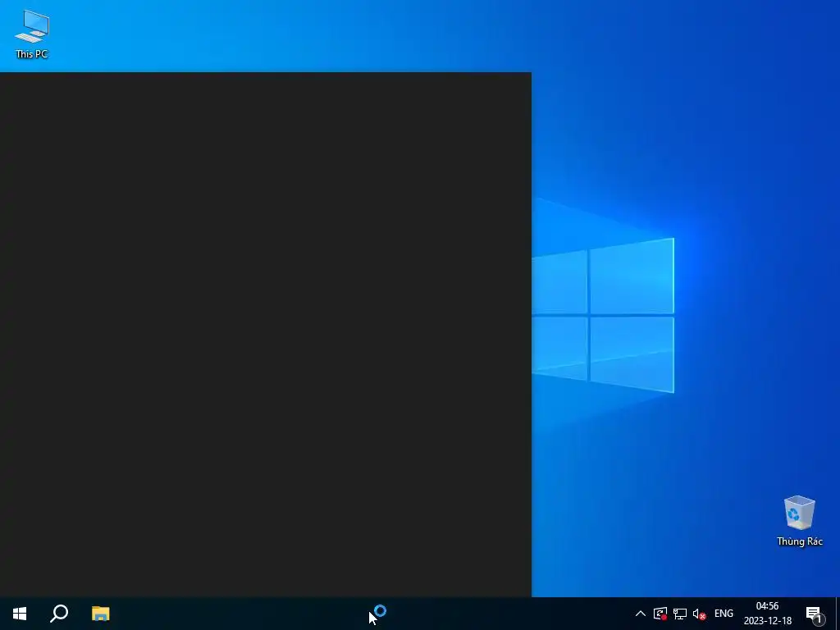Click the Windows Start button
The width and height of the screenshot is (840, 630).
(20, 614)
